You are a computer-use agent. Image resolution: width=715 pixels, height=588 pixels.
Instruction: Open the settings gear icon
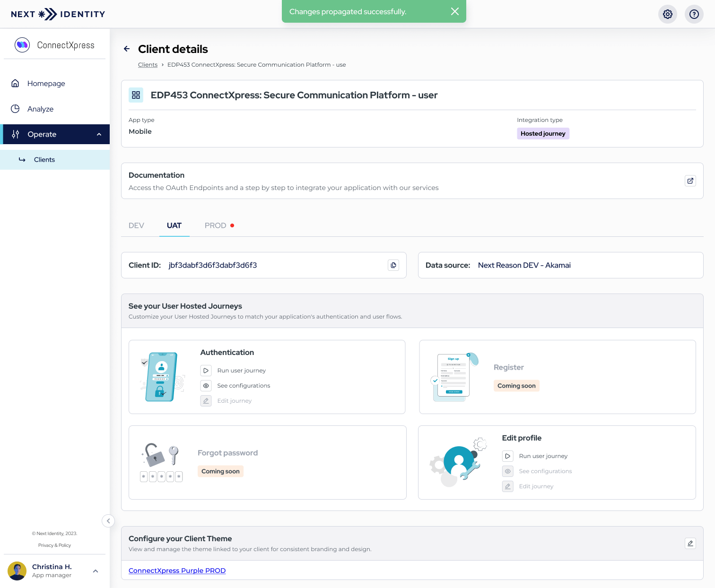pos(668,14)
